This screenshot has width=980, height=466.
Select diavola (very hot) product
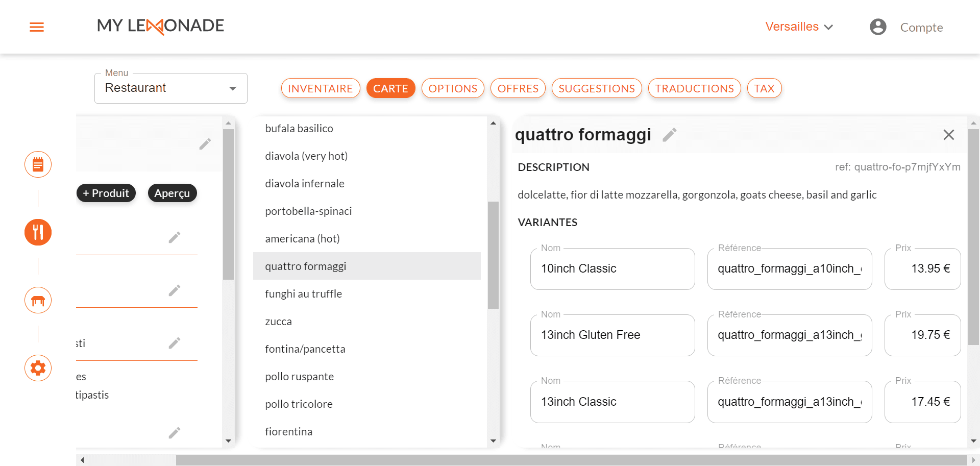pos(367,156)
